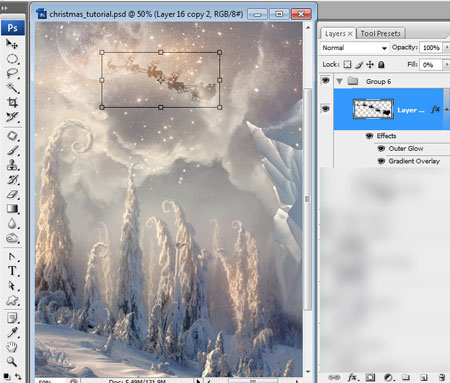Select the Gradient tool
This screenshot has height=383, width=450.
12,209
